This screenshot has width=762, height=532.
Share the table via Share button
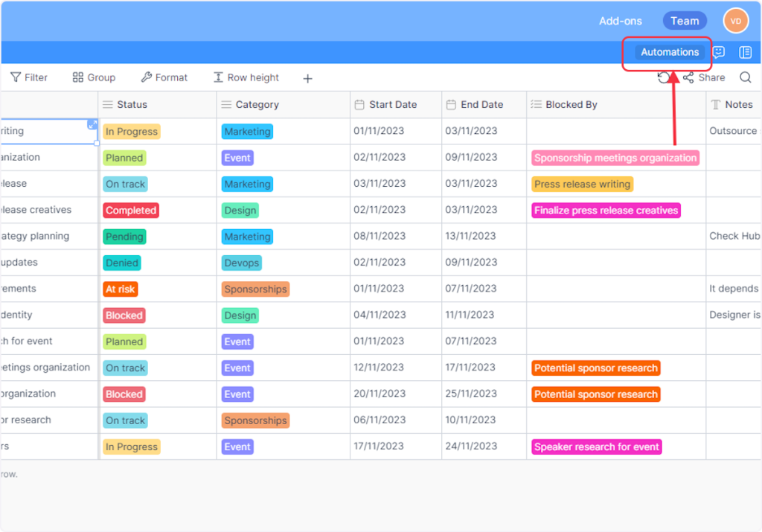(704, 77)
